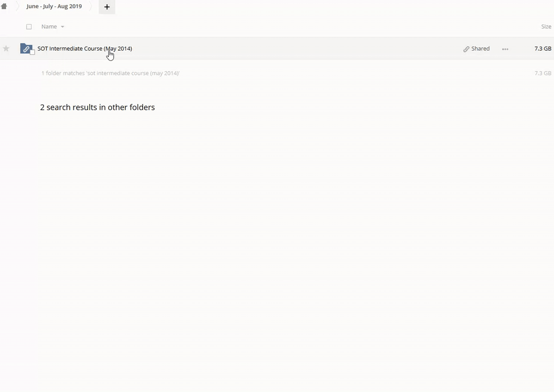
Task: Sort files by the Size column
Action: point(546,27)
